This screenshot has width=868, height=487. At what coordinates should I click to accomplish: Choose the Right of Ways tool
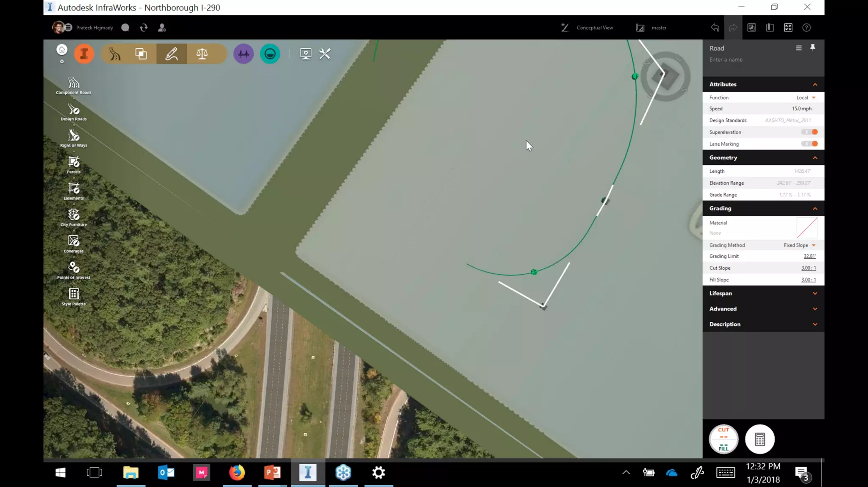(x=74, y=138)
